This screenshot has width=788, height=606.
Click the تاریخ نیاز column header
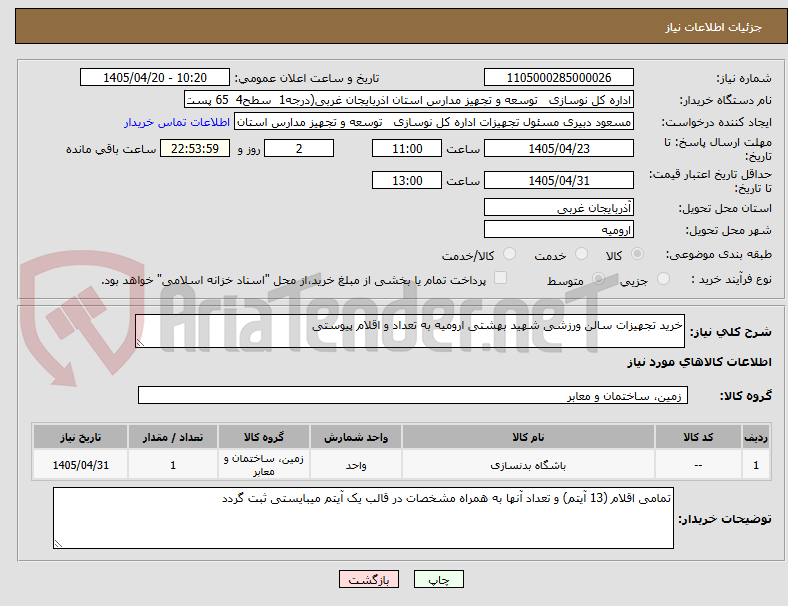(80, 437)
